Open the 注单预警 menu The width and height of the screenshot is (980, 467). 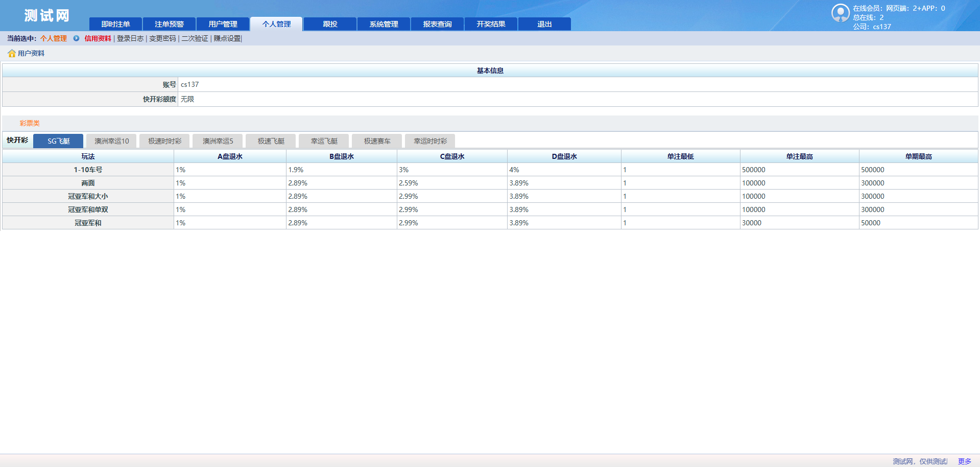tap(169, 24)
